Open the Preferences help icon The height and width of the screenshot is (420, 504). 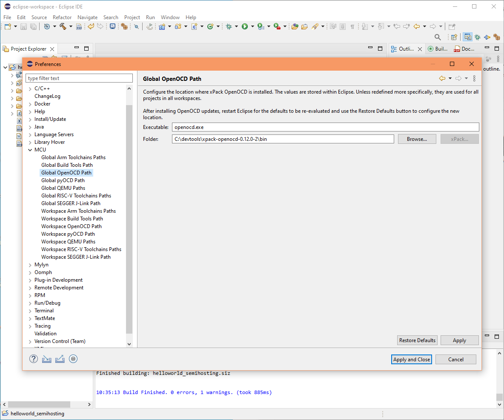coord(33,359)
